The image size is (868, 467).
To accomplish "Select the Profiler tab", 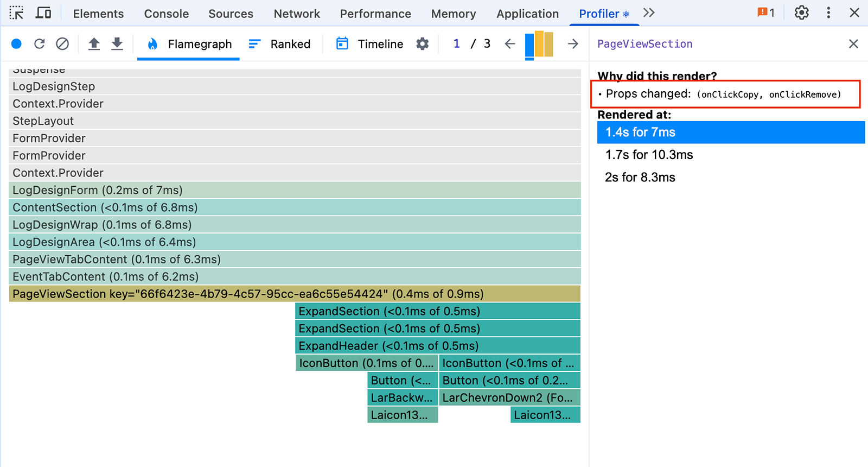I will pos(604,14).
